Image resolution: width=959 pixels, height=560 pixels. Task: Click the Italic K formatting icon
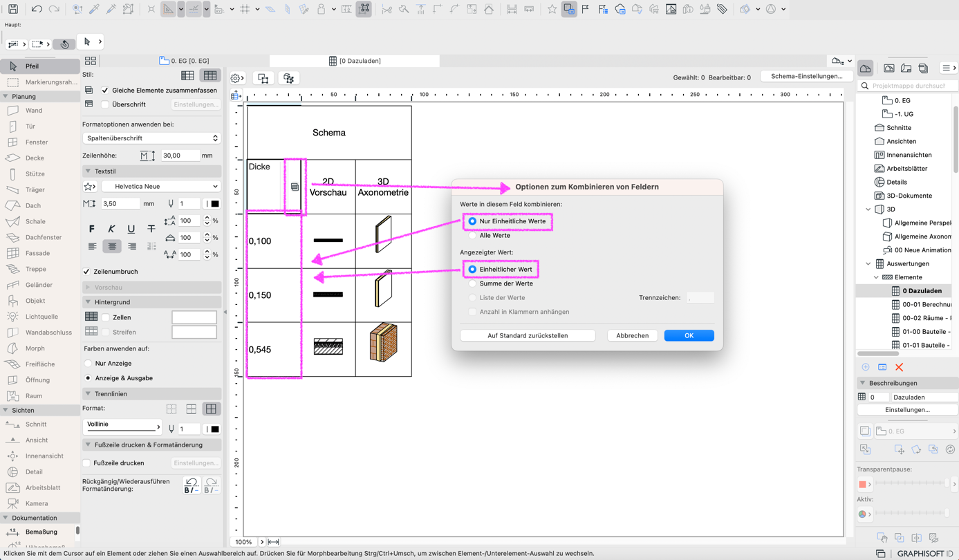(x=111, y=229)
